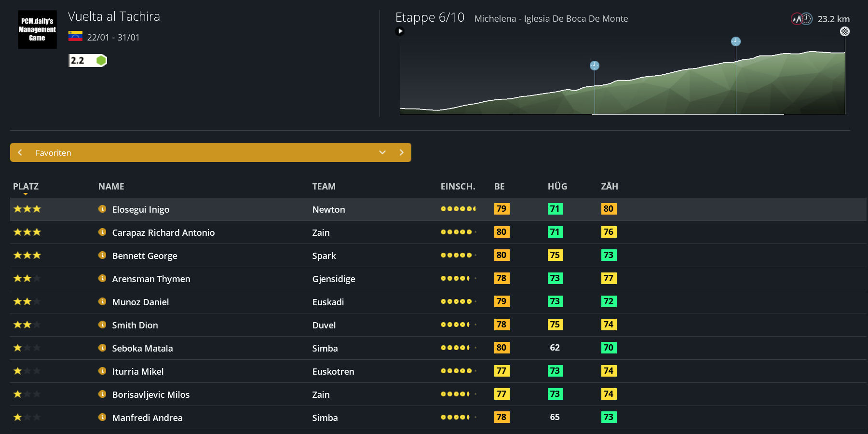The image size is (868, 434).
Task: Click the rating dots for Elosegui Inigo
Action: coord(458,209)
